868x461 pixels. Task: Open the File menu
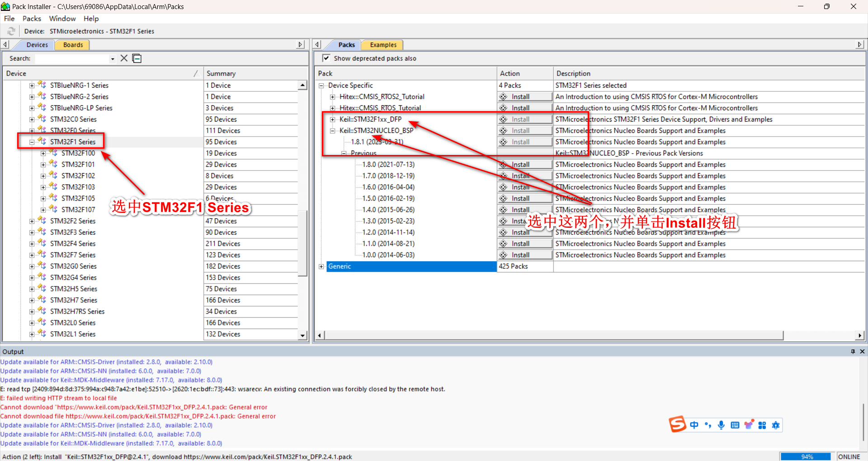click(x=9, y=19)
